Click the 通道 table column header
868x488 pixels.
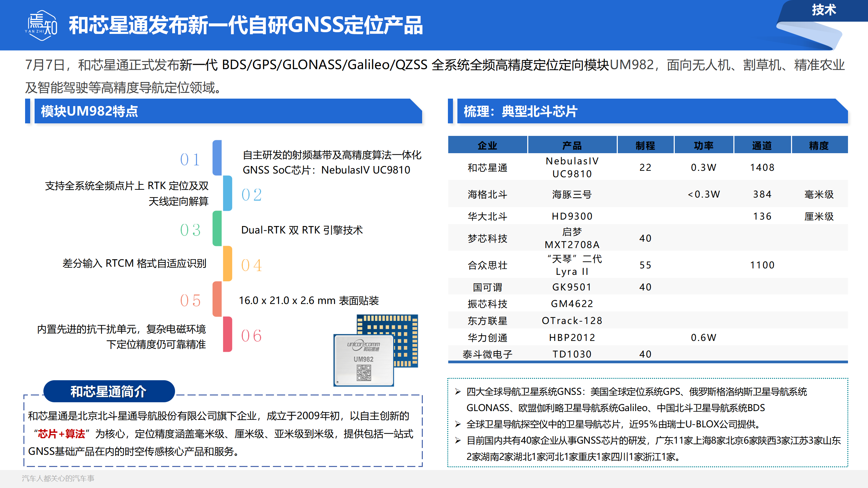[762, 145]
